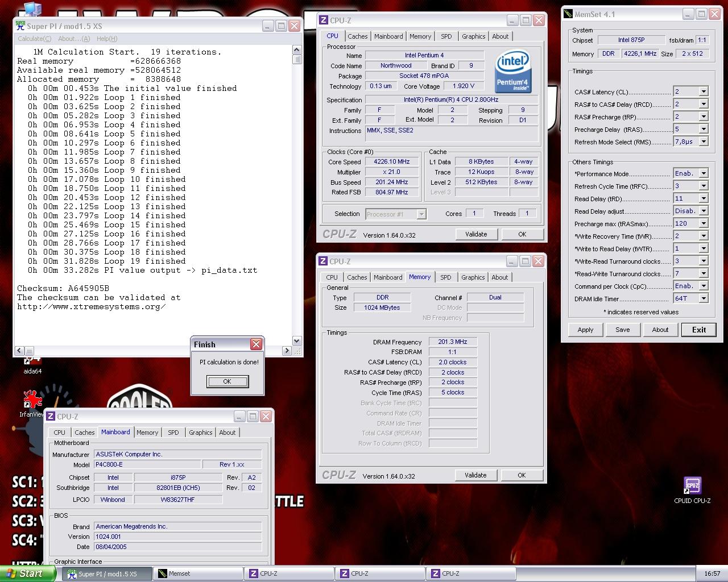Click Apply in MemSet
The image size is (728, 582).
click(585, 330)
